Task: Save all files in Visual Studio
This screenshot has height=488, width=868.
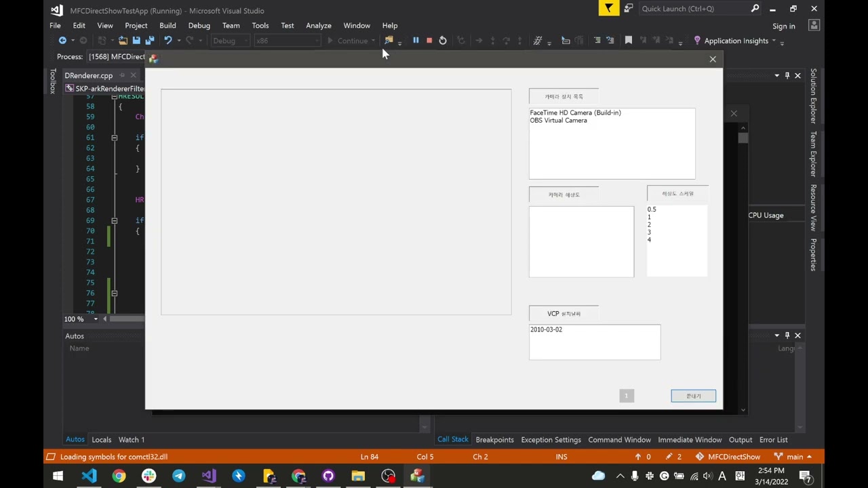Action: (150, 41)
